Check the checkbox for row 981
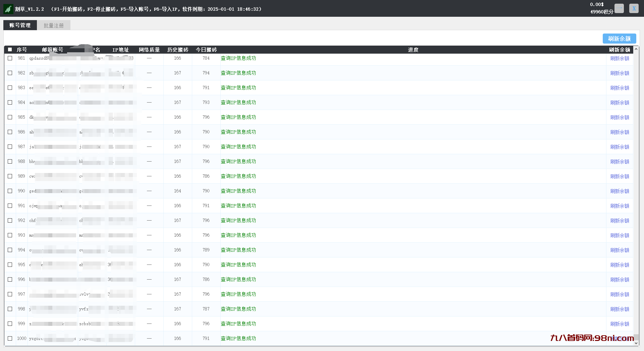Screen dimensions: 644x351 pos(10,58)
